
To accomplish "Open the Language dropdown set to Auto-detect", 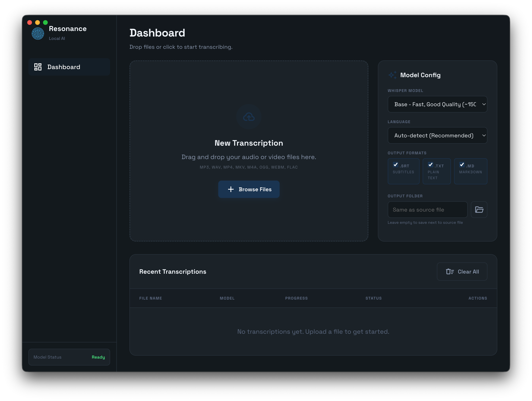I will tap(437, 135).
